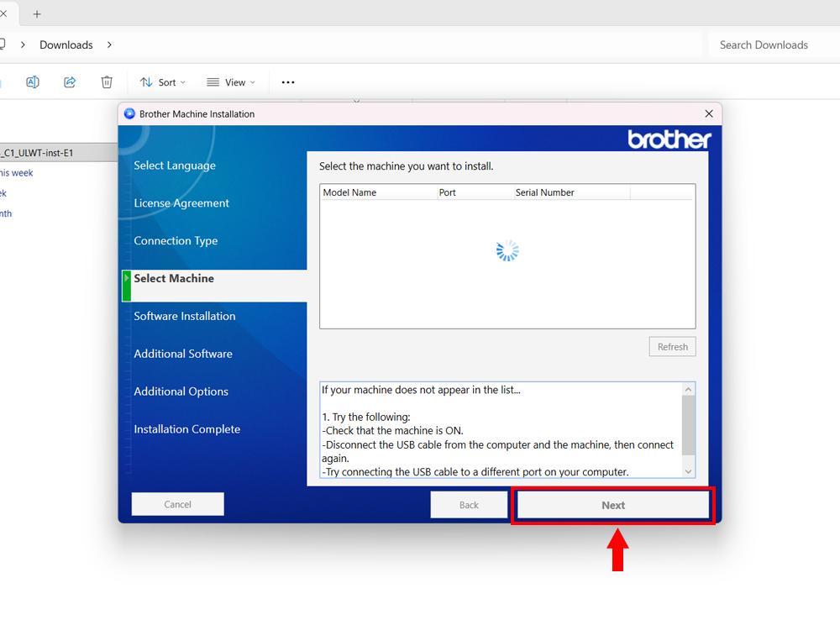Screen dimensions: 840x620
Task: Click the help text scrollbar up arrow
Action: pyautogui.click(x=689, y=390)
